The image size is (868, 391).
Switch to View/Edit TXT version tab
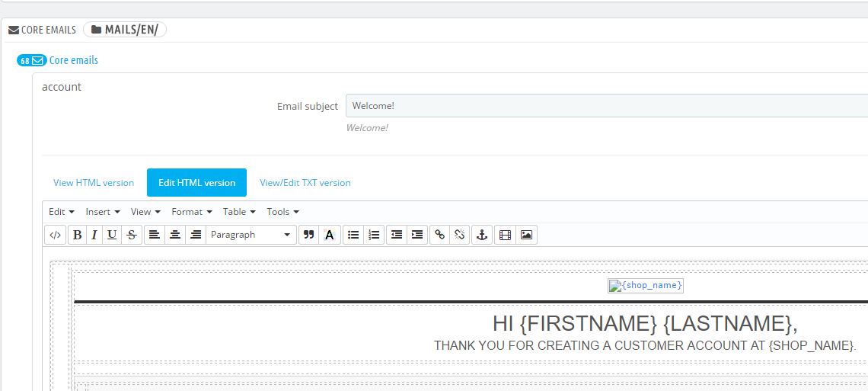305,183
